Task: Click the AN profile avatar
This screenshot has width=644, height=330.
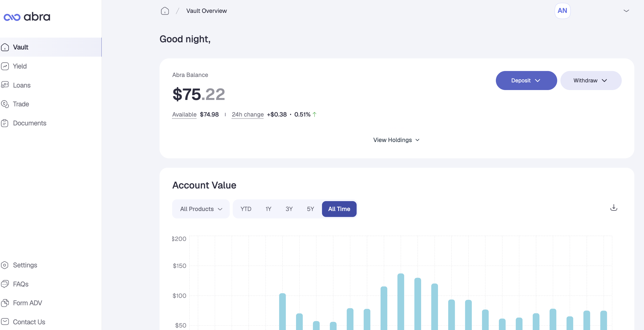Action: (562, 11)
